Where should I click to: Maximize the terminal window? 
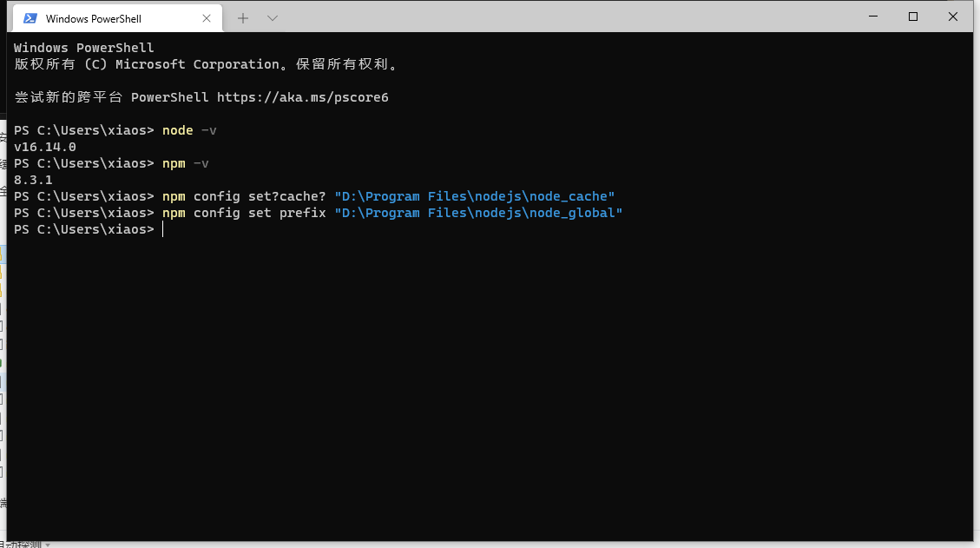(913, 17)
